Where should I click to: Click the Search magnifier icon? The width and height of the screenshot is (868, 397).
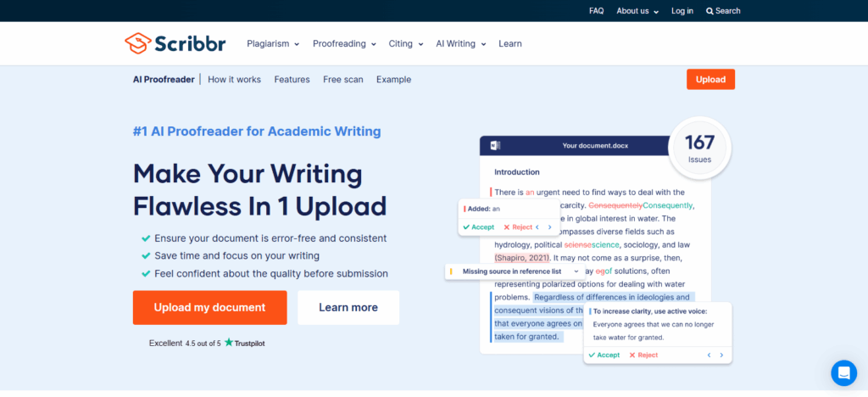[x=709, y=11]
